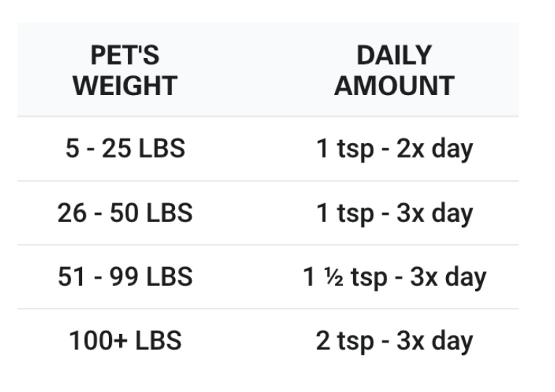Select the 51 - 99 LBS weight cell
Viewport: 555px width, 392px height.
(126, 277)
